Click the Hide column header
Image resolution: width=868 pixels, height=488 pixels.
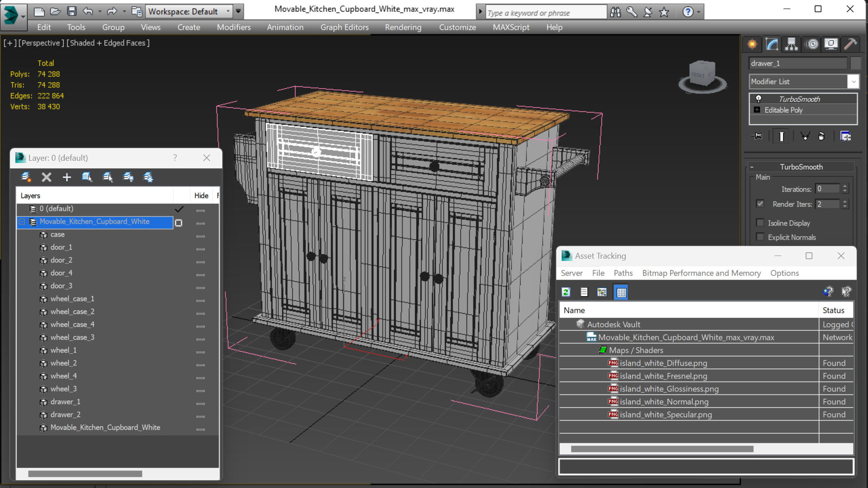(201, 195)
